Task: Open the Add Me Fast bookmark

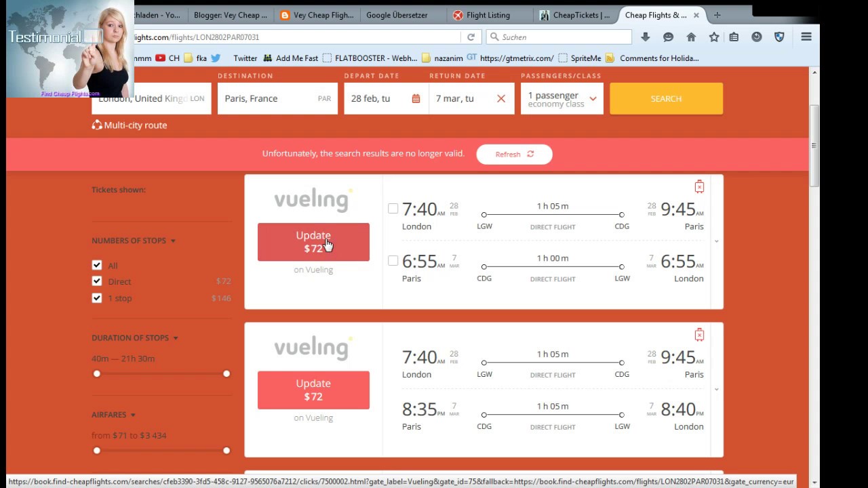Action: 290,58
